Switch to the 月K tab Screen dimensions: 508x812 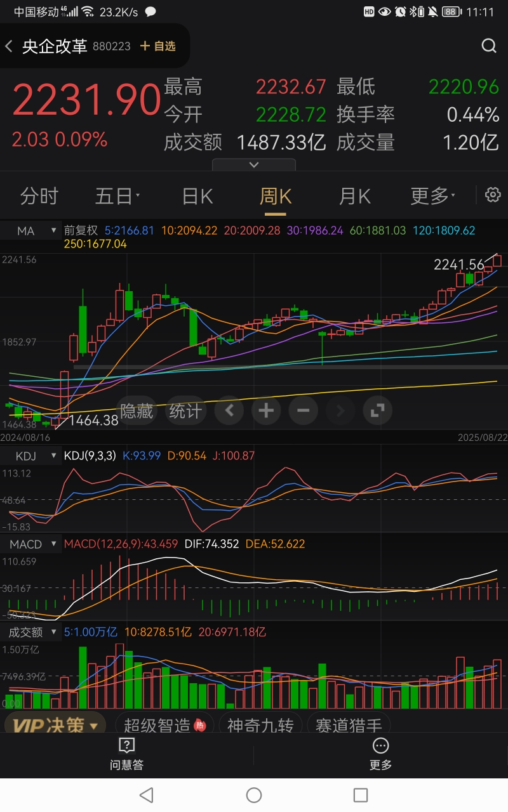click(354, 196)
